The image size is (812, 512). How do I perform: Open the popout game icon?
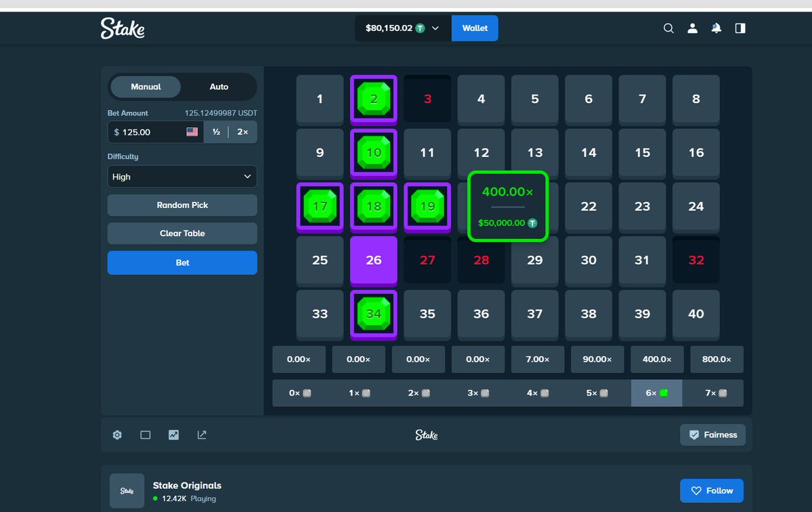(x=202, y=435)
